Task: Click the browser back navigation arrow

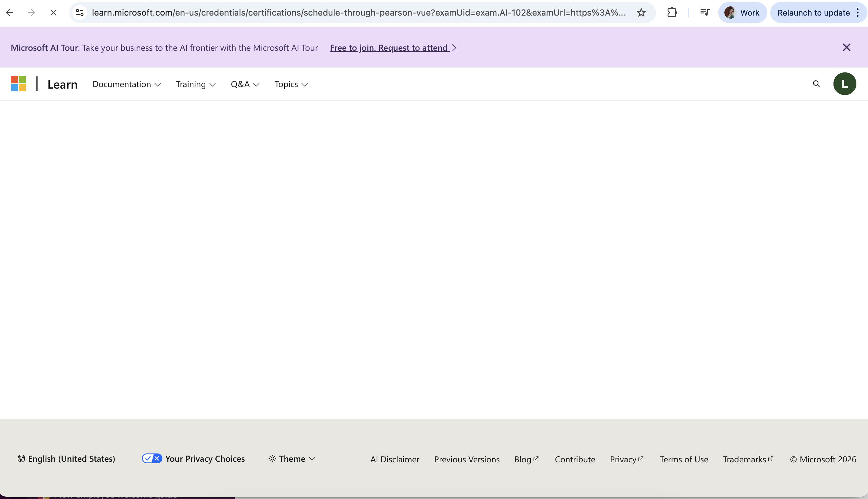Action: tap(10, 12)
